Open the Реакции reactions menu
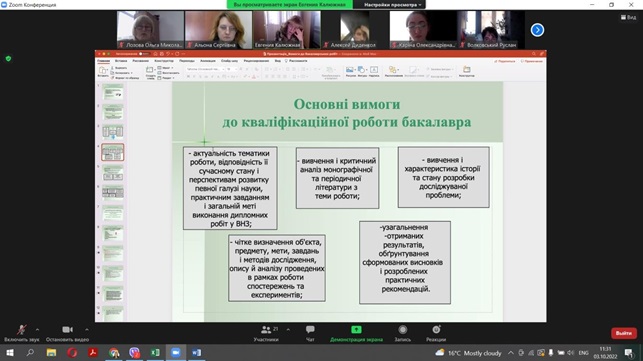Screen dimensions: 643x361 (x=436, y=333)
